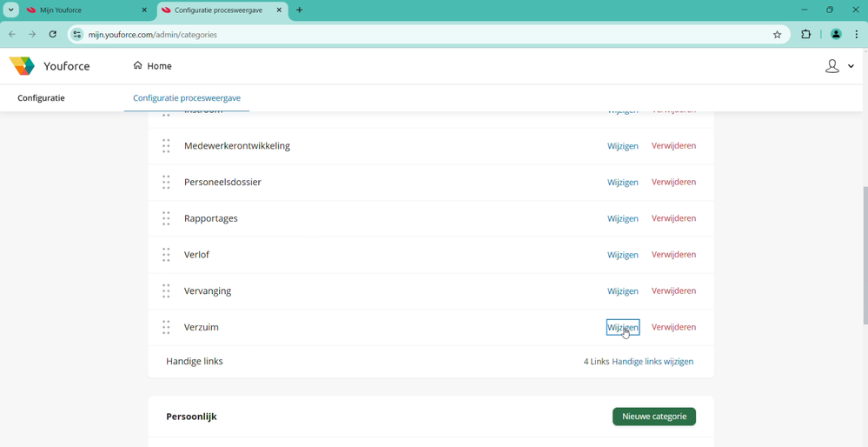Click browser forward arrow

coord(32,34)
